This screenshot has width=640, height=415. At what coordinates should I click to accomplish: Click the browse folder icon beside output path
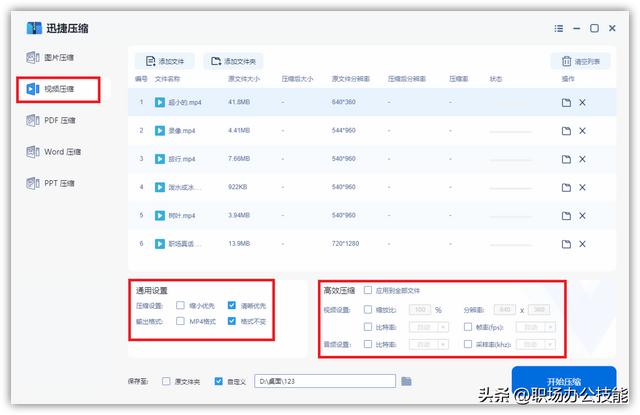(x=406, y=381)
